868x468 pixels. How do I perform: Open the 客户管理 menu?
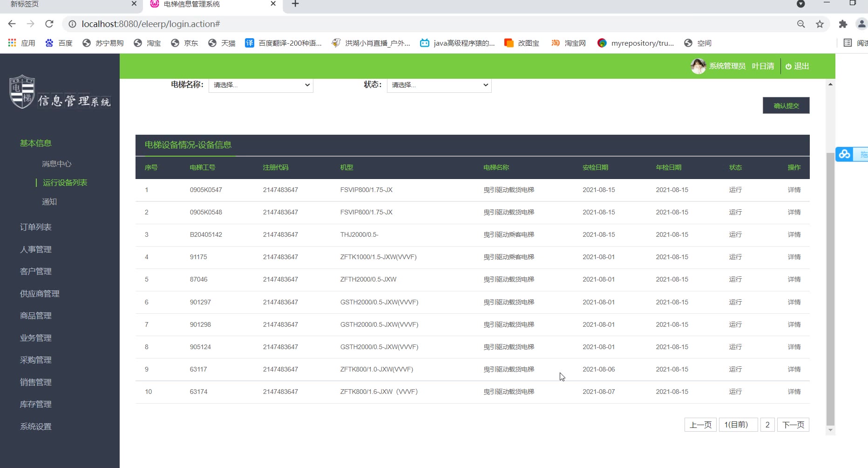click(36, 271)
